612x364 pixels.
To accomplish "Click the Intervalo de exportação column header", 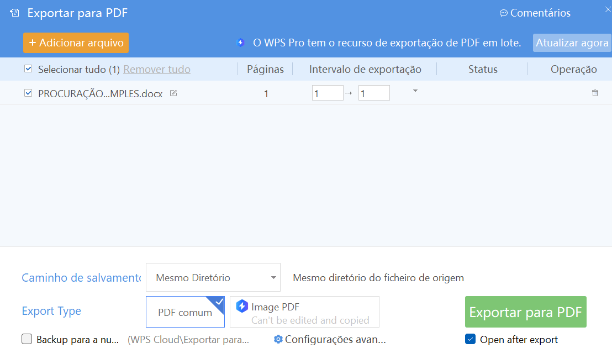I will pos(365,69).
